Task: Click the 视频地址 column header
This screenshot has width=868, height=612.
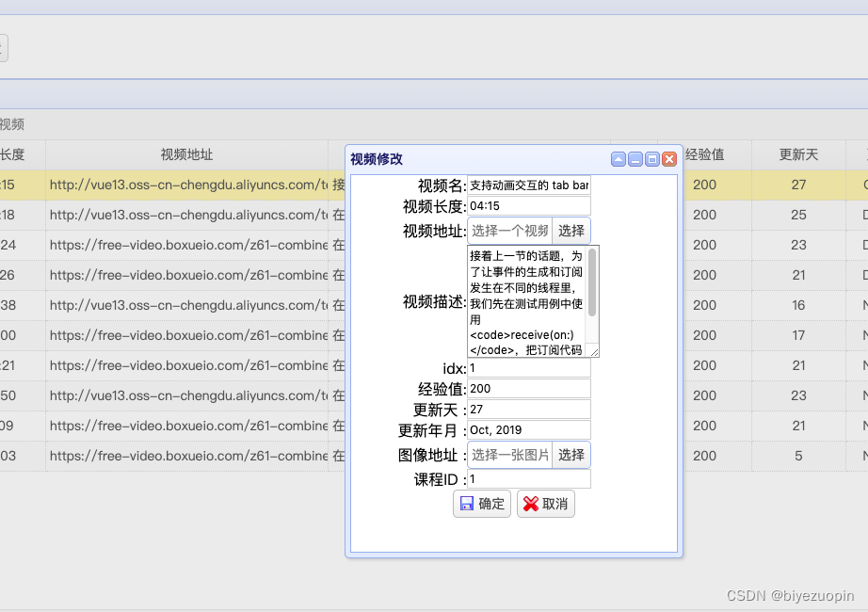Action: coord(187,154)
